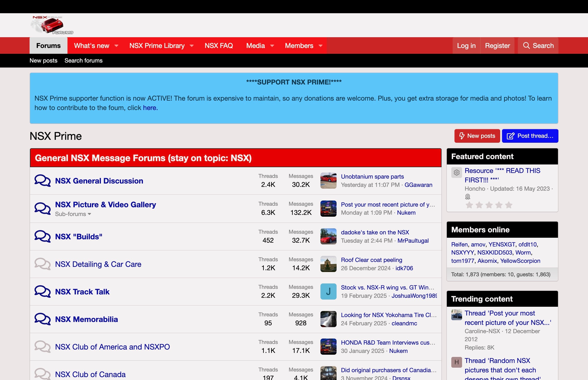This screenshot has width=588, height=380.
Task: Expand the NSX Prime Library dropdown arrow
Action: [x=192, y=46]
